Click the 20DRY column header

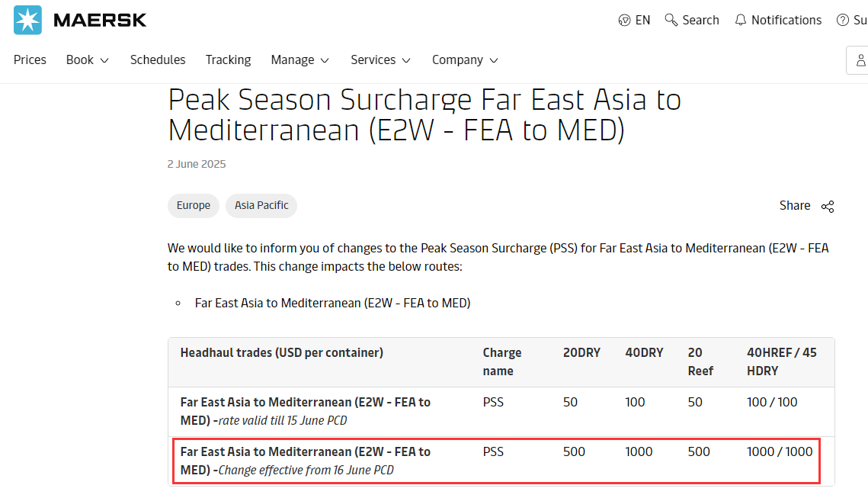tap(581, 352)
